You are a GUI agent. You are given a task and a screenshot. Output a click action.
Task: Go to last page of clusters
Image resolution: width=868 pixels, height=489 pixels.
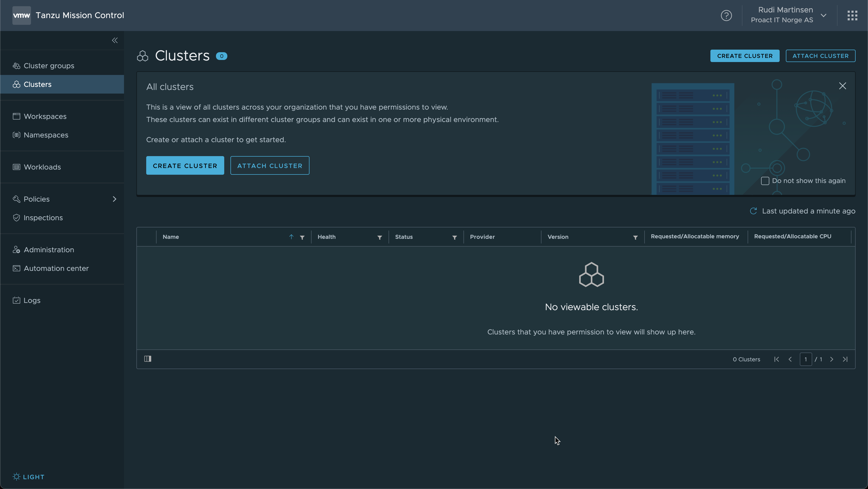[x=845, y=359]
